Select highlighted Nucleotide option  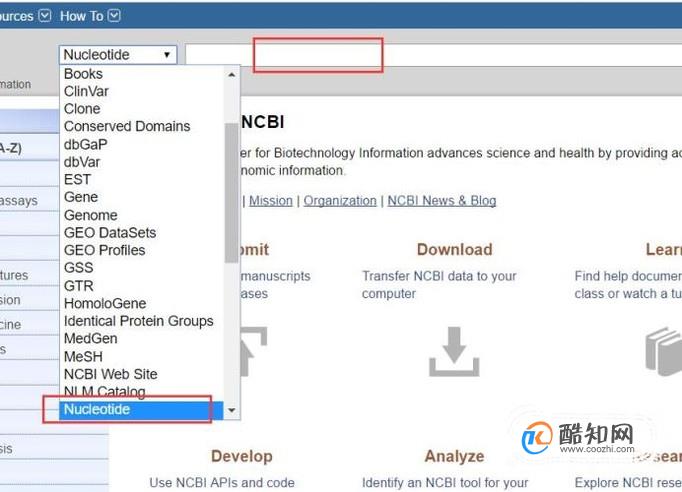(x=141, y=410)
